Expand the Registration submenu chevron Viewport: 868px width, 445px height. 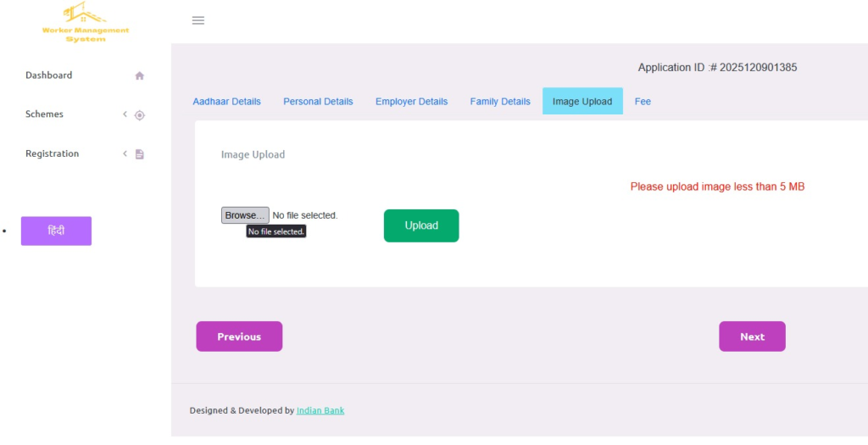[x=125, y=153]
